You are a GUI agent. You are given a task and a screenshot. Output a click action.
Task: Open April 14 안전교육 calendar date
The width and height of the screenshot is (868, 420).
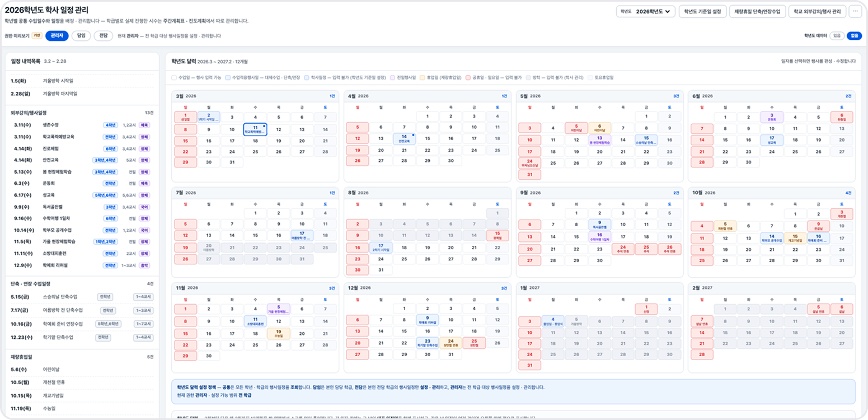click(403, 138)
